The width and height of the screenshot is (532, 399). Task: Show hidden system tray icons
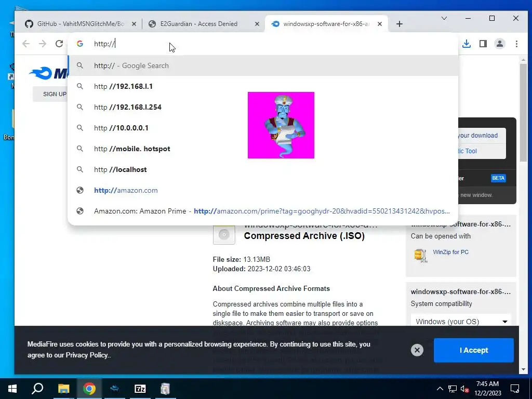pos(440,389)
